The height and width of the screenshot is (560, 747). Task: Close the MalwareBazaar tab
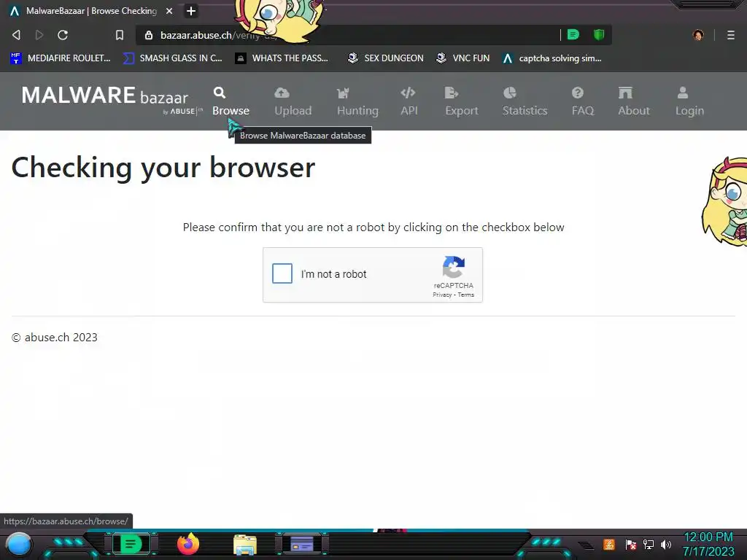[169, 11]
